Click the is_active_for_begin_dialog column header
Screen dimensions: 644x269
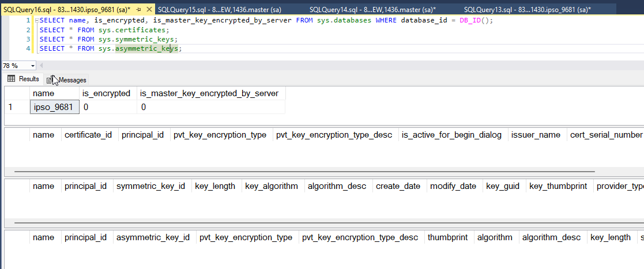(453, 135)
